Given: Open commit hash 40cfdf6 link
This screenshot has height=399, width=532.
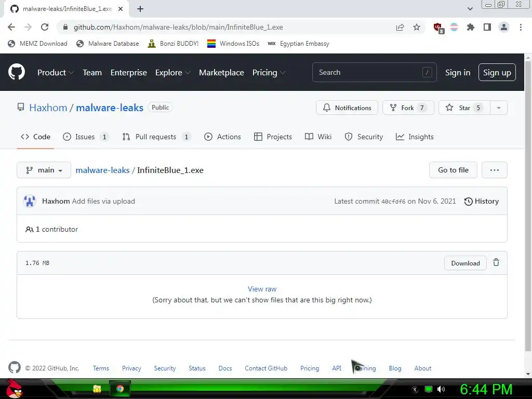Looking at the screenshot, I should (x=393, y=202).
